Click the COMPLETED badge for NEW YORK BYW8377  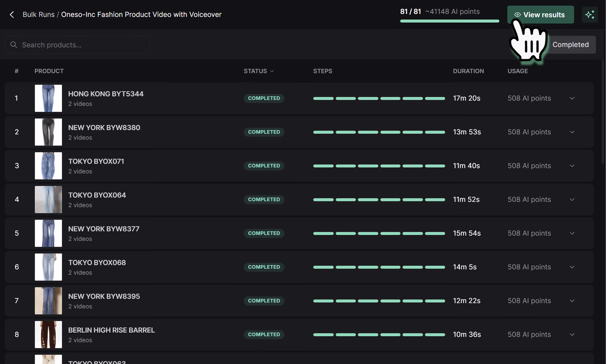click(264, 233)
